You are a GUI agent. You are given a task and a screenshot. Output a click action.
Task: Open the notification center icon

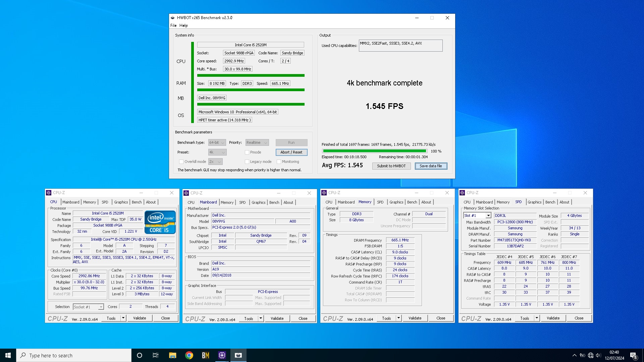tap(633, 355)
